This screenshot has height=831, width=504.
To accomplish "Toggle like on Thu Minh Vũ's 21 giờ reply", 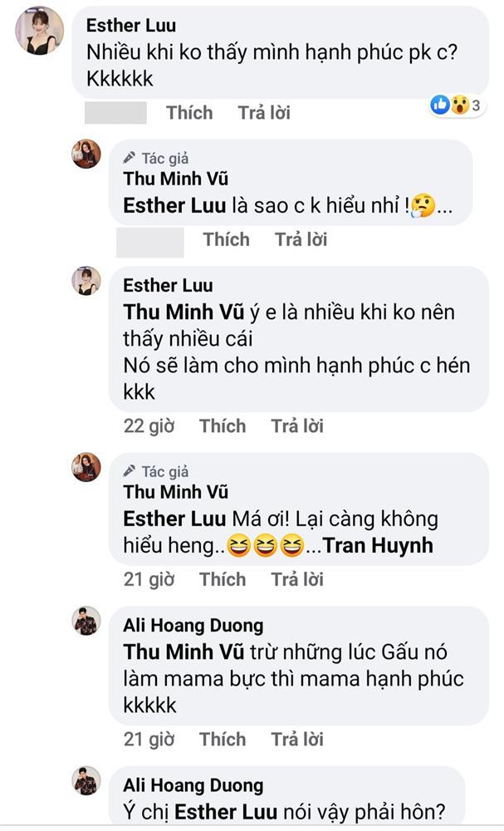I will pyautogui.click(x=224, y=578).
